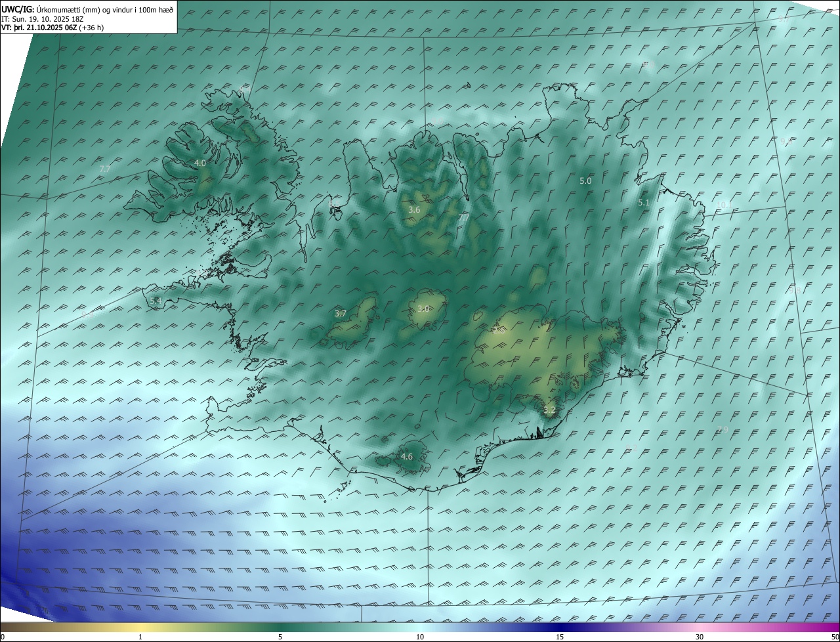Click the 5.1 value on the map
Screen dimensions: 840x642
644,203
